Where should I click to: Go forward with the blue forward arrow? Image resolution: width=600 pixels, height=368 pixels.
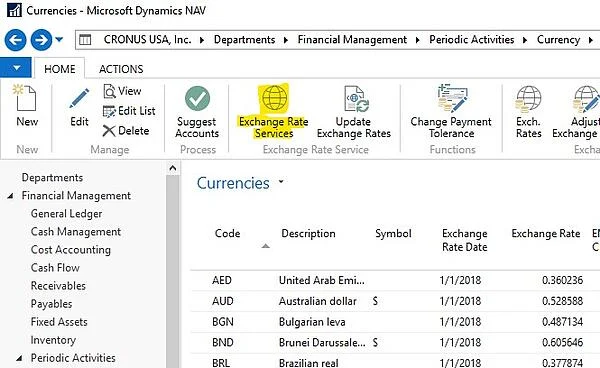coord(41,40)
